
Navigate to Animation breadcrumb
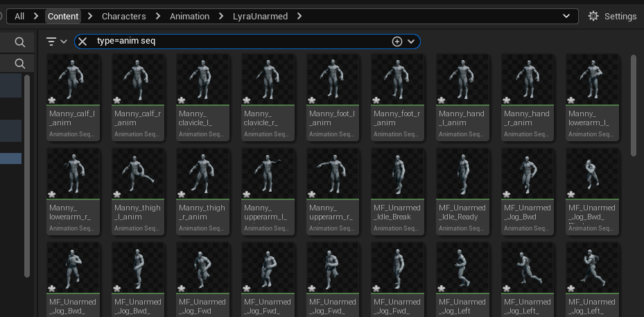coord(189,17)
